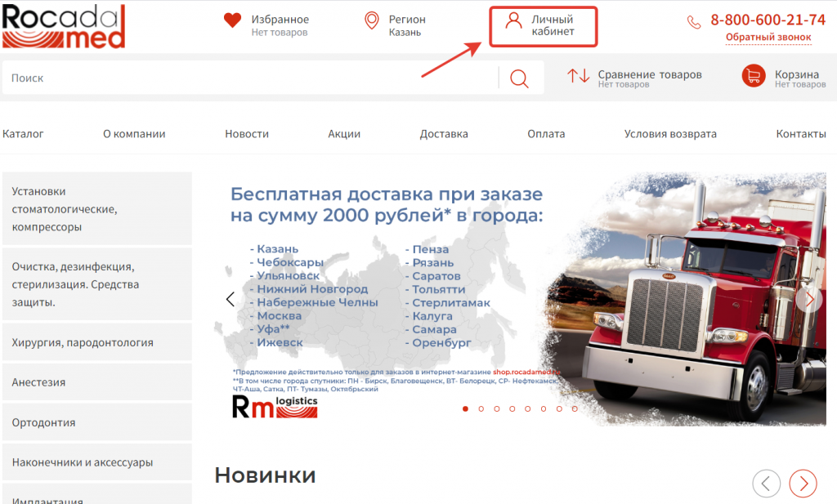Show next banner slide arrow
This screenshot has width=837, height=504.
tap(808, 299)
